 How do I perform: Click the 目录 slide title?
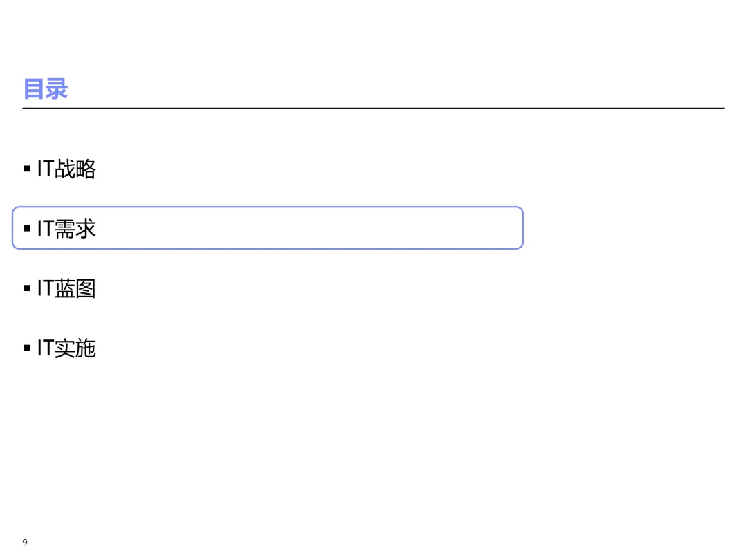pyautogui.click(x=46, y=89)
